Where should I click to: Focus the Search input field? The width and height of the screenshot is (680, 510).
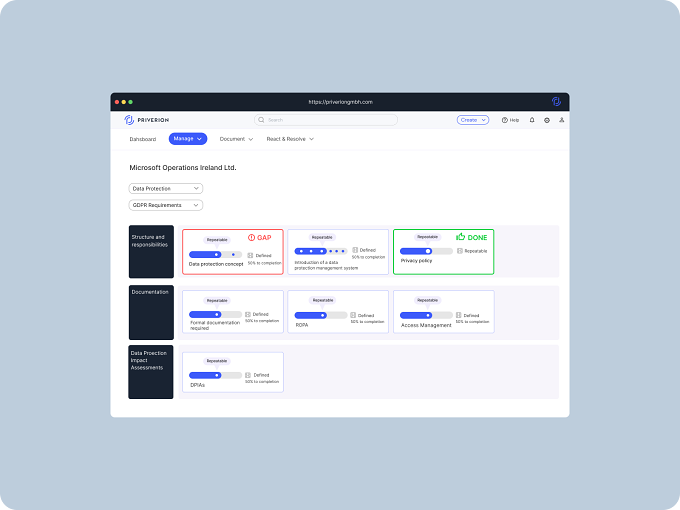(326, 120)
